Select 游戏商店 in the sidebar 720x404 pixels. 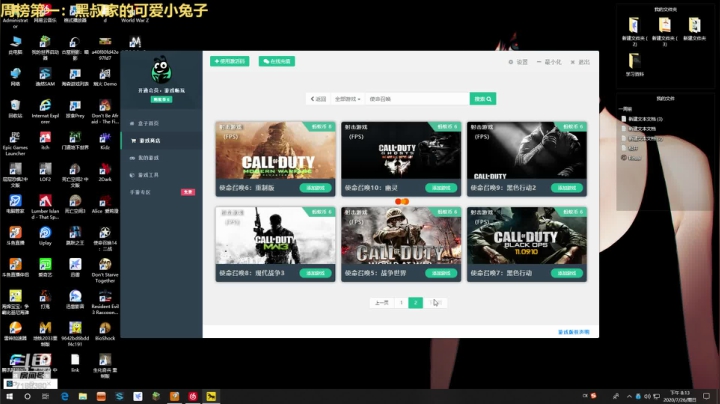[x=161, y=140]
